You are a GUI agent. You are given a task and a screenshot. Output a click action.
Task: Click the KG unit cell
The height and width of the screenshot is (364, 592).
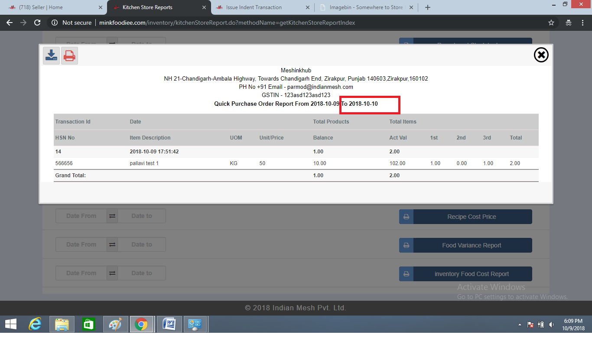coord(234,163)
